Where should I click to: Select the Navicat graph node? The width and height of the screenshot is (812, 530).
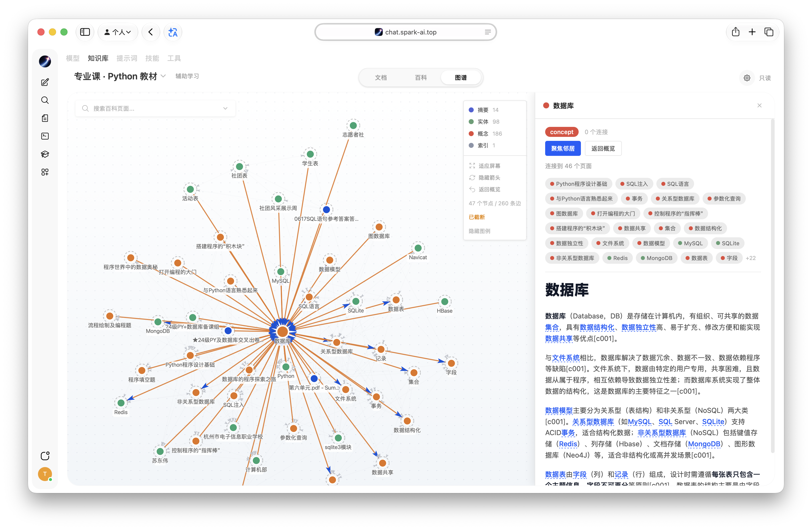418,248
